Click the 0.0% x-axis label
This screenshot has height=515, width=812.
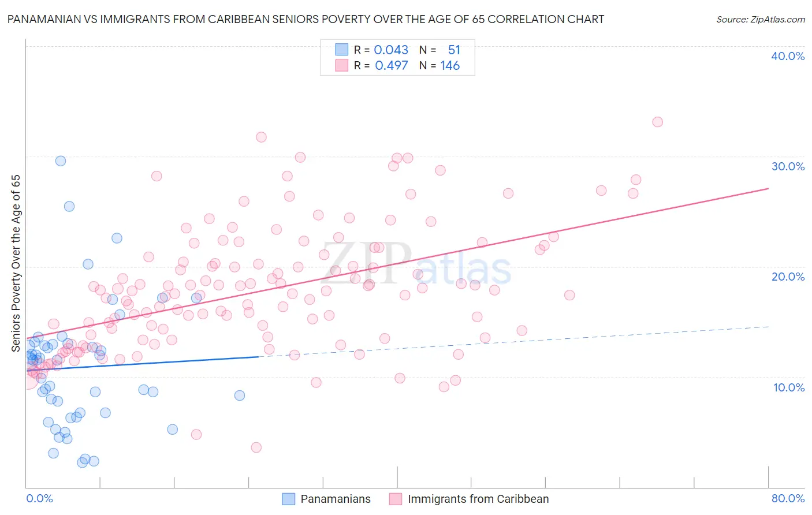coord(39,498)
